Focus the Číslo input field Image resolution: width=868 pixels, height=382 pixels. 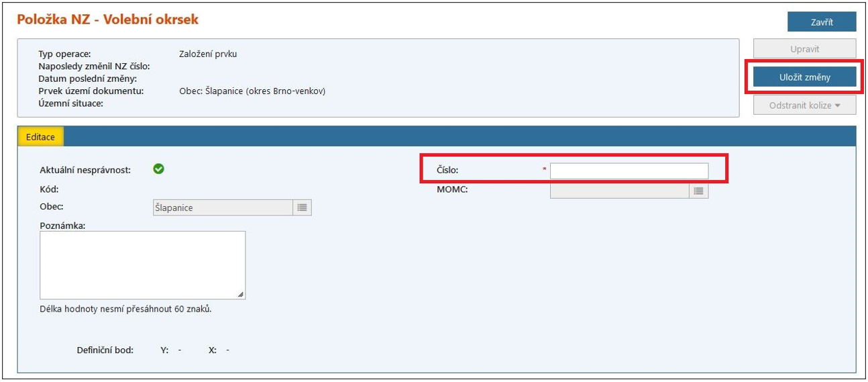click(629, 171)
